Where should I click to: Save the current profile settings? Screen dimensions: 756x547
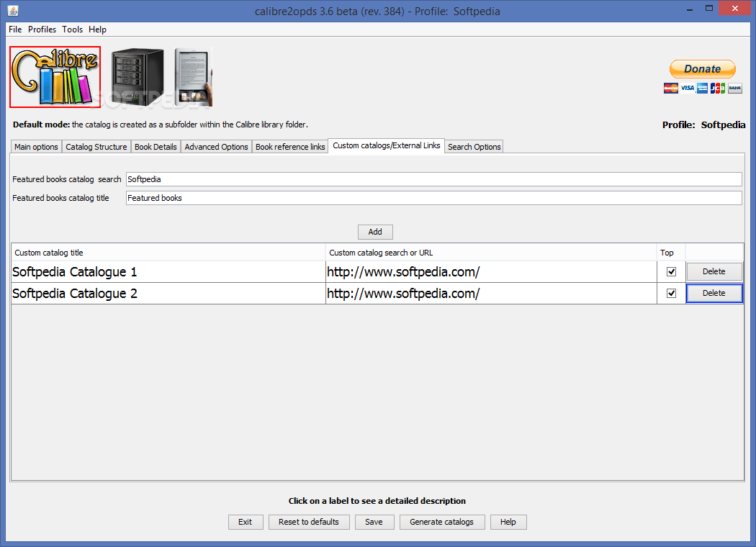coord(374,522)
